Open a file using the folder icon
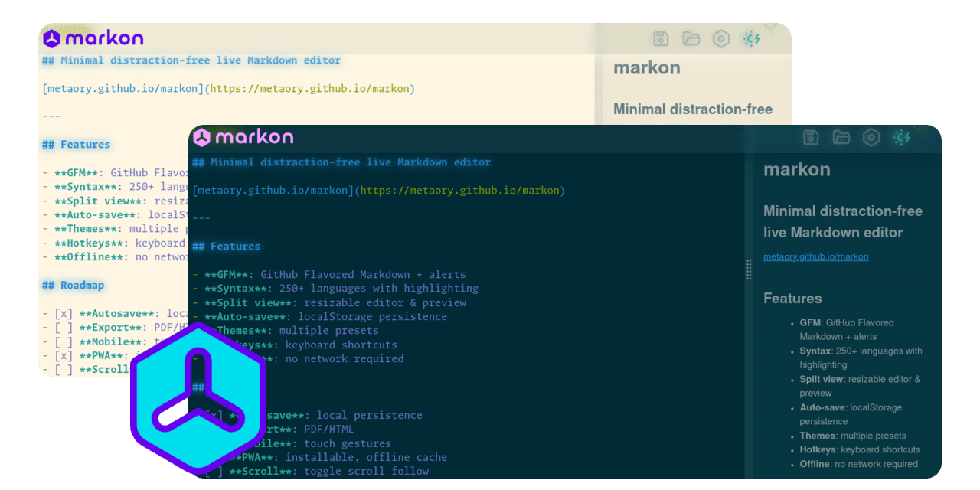Image resolution: width=980 pixels, height=490 pixels. click(x=841, y=138)
